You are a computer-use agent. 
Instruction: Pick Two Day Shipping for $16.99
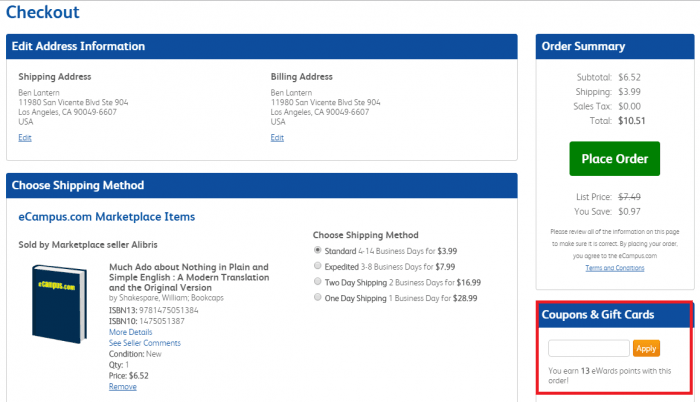click(317, 281)
